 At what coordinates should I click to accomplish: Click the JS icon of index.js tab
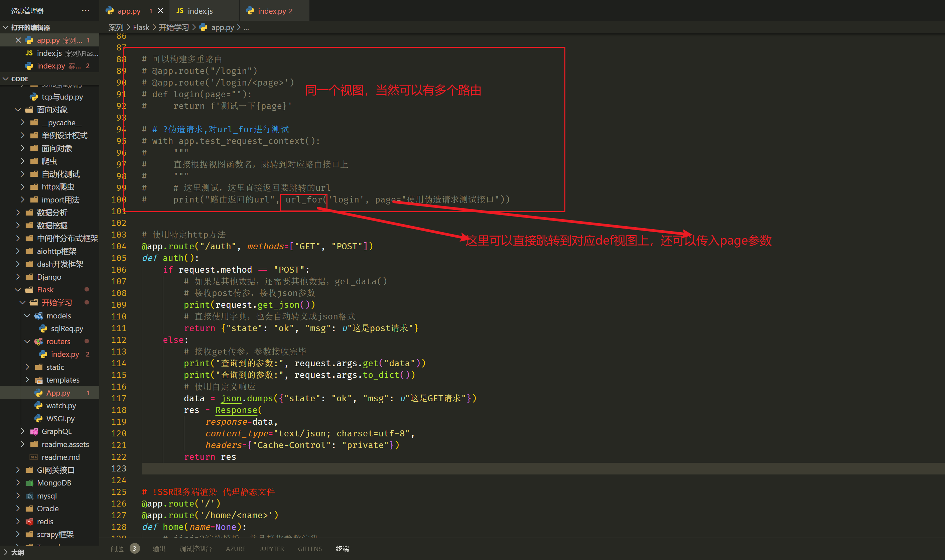180,11
